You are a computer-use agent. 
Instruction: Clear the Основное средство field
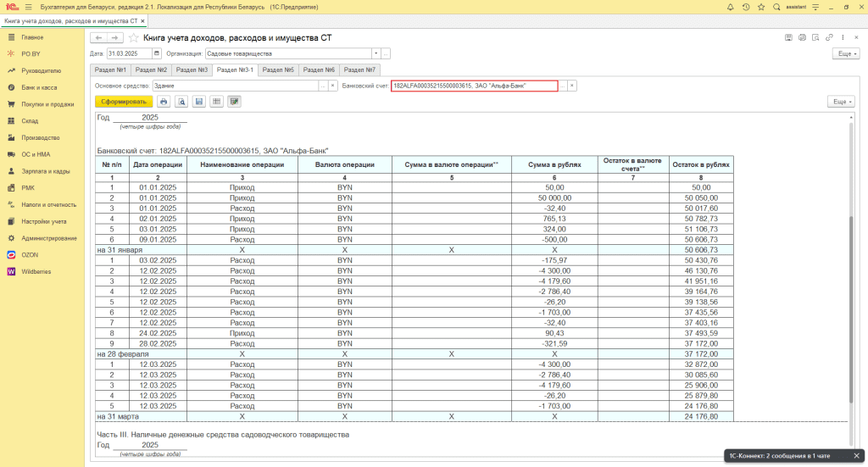[332, 86]
